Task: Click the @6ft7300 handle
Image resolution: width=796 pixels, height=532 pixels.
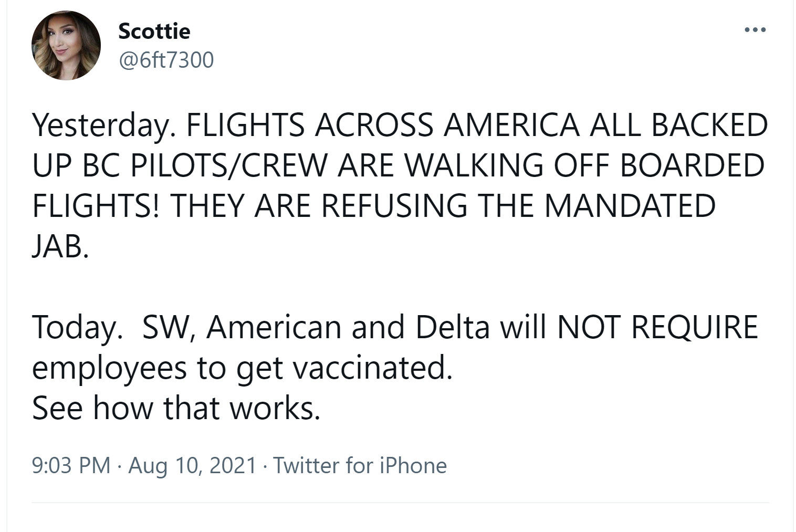Action: (x=166, y=60)
